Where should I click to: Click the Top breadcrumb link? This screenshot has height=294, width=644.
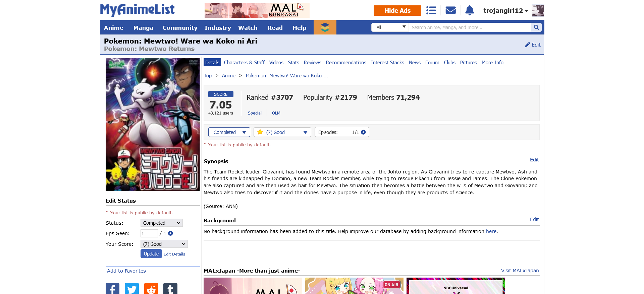(x=208, y=76)
